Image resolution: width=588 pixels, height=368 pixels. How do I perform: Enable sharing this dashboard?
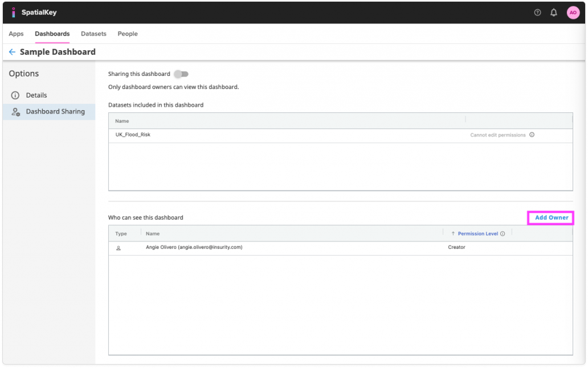pyautogui.click(x=182, y=74)
